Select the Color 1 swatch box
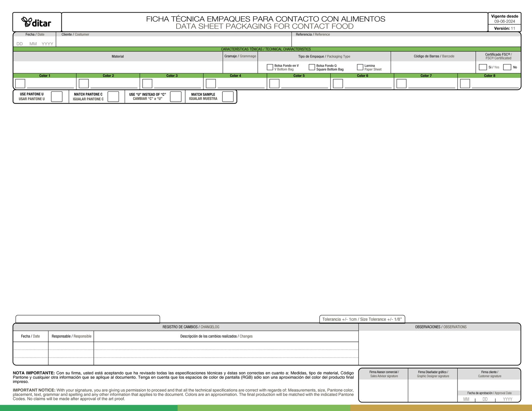This screenshot has width=532, height=411. [20, 83]
